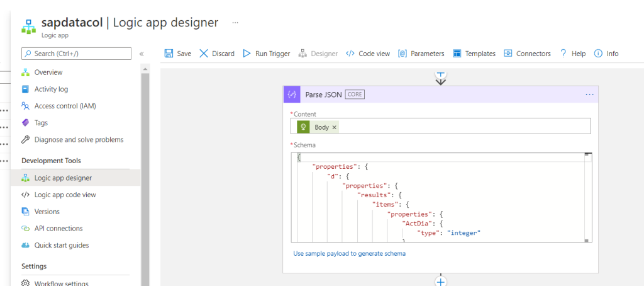Click the Access control (IAM) icon
Viewport: 644px width, 286px height.
(25, 106)
